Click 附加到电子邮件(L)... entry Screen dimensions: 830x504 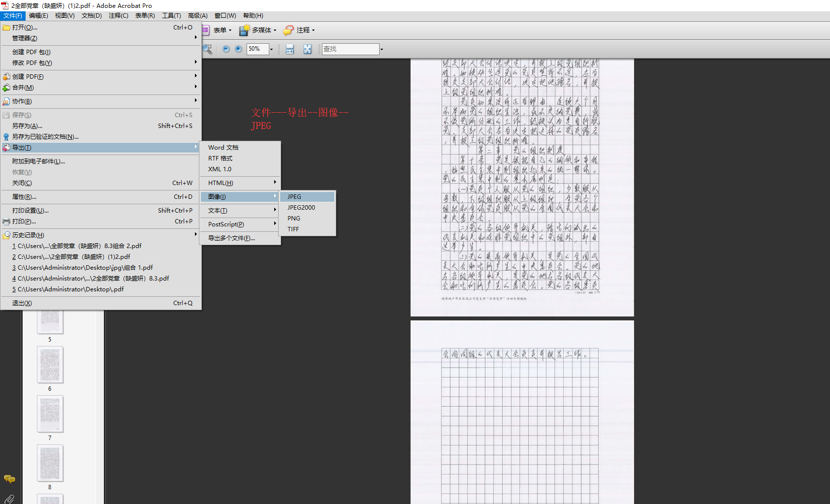(x=100, y=161)
